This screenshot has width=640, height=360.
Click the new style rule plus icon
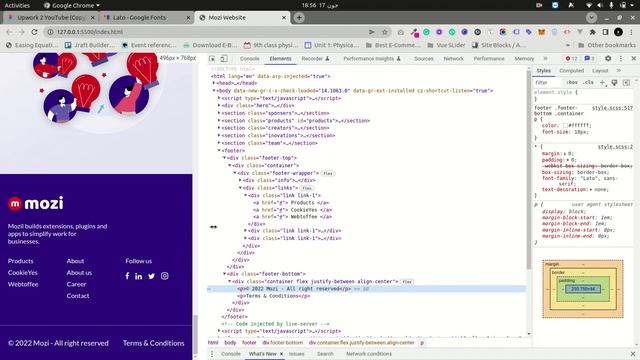602,82
